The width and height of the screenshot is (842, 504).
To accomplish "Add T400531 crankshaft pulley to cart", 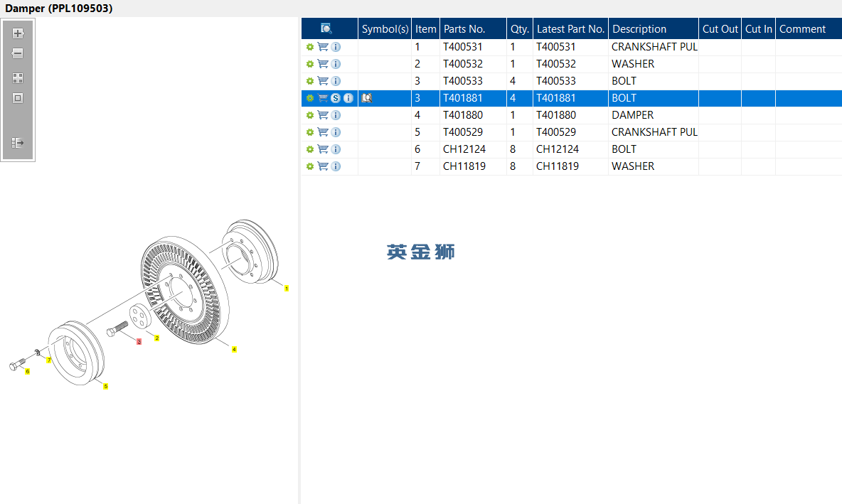I will click(x=323, y=47).
